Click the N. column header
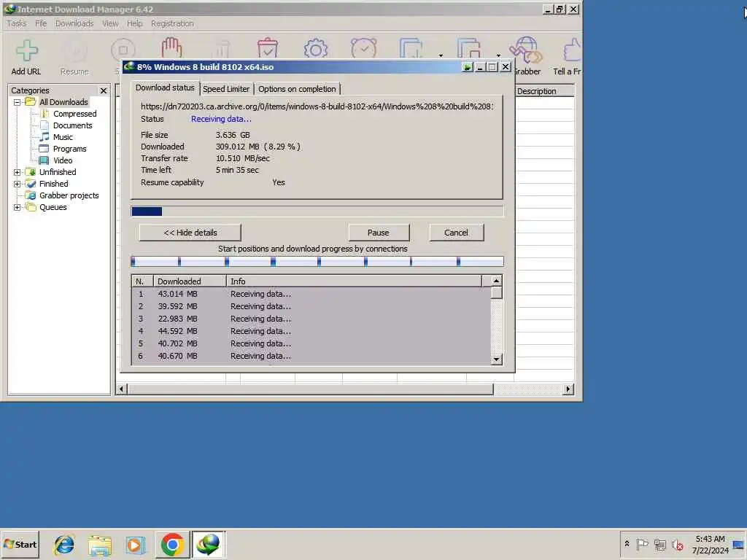 [x=142, y=281]
